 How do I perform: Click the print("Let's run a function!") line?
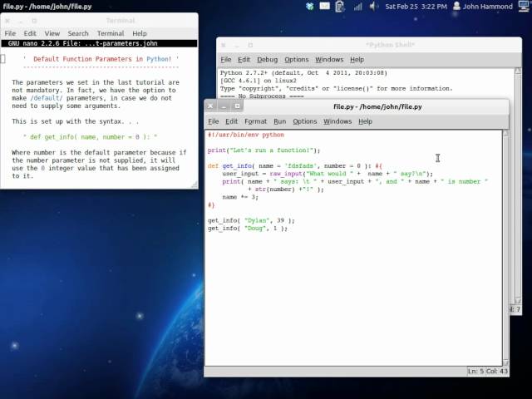click(264, 150)
